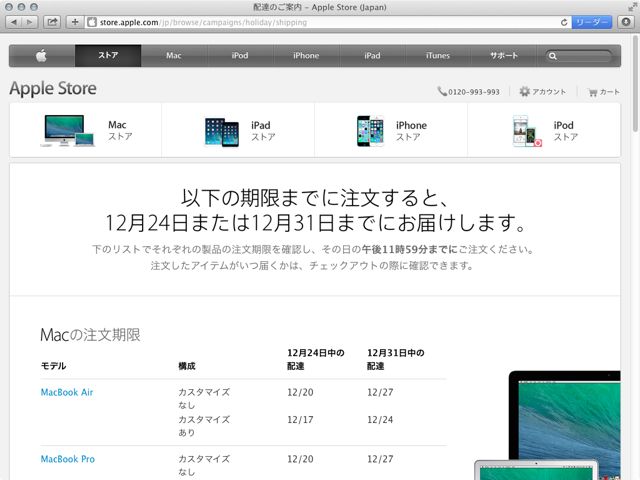640x480 pixels.
Task: Open the カート link
Action: click(610, 92)
